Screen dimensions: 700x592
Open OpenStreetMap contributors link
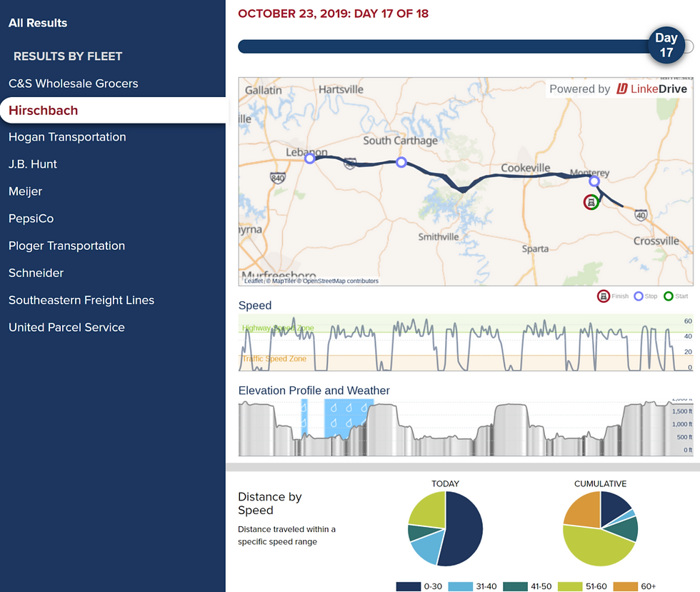(341, 281)
